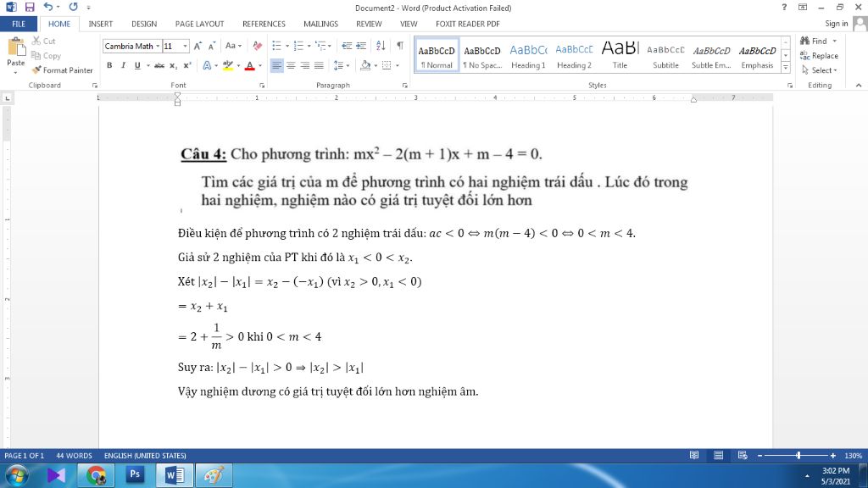Apply the Heading 1 style
The width and height of the screenshot is (868, 488).
(x=528, y=55)
